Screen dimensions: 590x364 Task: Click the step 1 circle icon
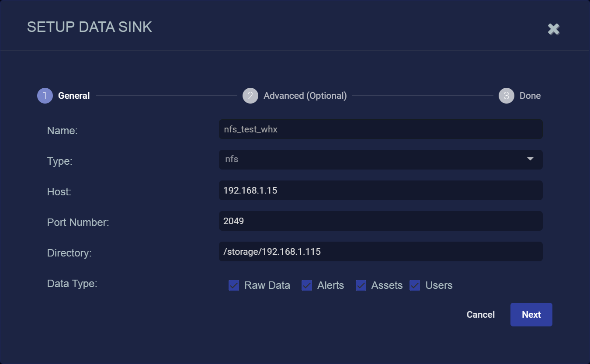click(45, 96)
